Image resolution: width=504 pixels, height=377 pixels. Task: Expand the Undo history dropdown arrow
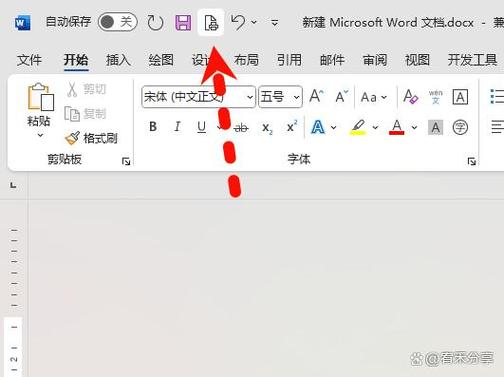click(x=254, y=22)
